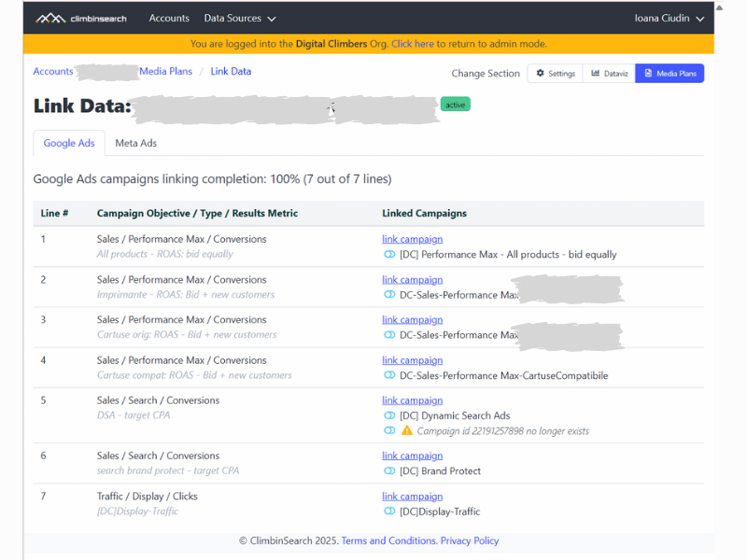Click link icon beside [DC] Brand Protect
The height and width of the screenshot is (560, 747).
point(389,471)
